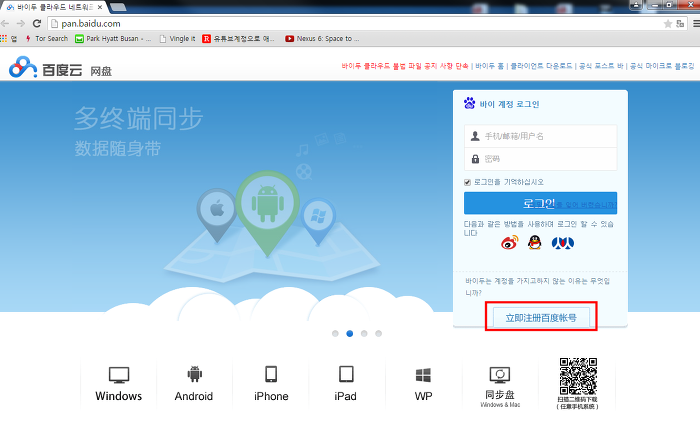Open the Park Hyatt Busan bookmark
Viewport: 700px width, 425px height.
[x=113, y=39]
